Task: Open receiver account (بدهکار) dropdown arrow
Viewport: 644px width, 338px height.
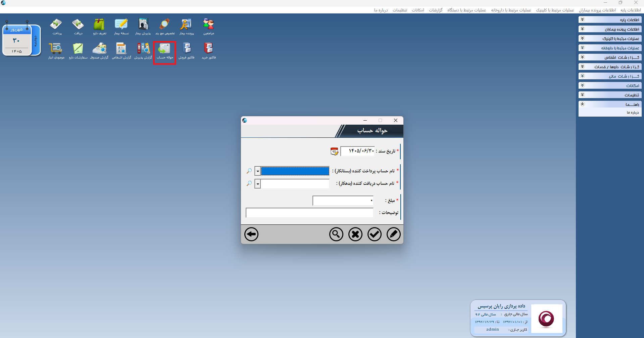Action: coord(257,184)
